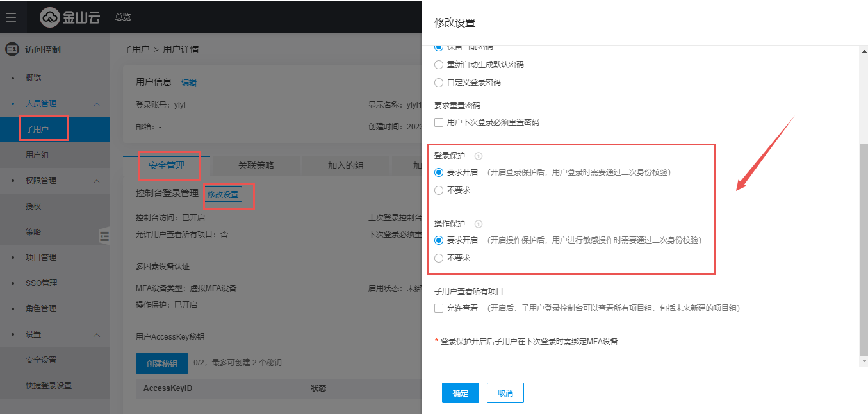868x414 pixels.
Task: Click the 编辑 link beside 用户信息
Action: [x=189, y=83]
